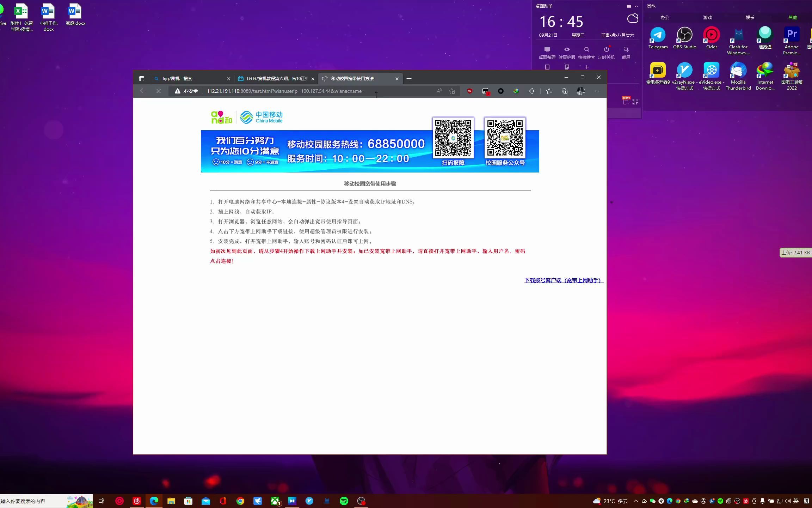Image resolution: width=812 pixels, height=508 pixels.
Task: Open Collections in Edge toolbar
Action: 565,91
